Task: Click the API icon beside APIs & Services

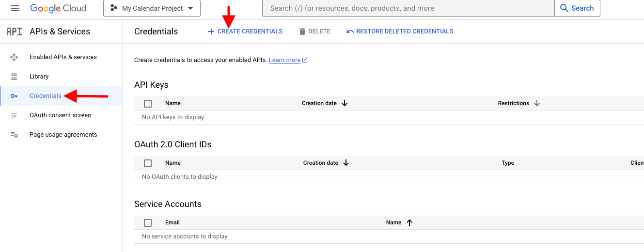Action: [x=14, y=31]
